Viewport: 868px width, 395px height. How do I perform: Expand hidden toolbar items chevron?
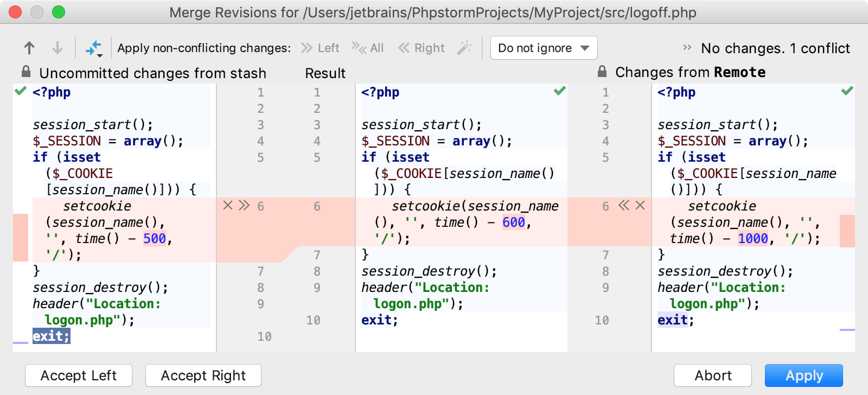pyautogui.click(x=687, y=48)
